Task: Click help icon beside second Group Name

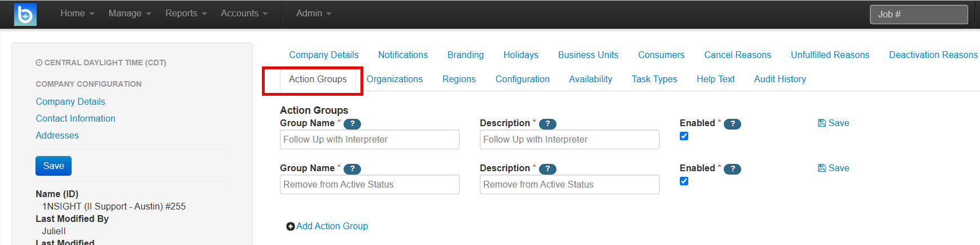Action: click(352, 169)
